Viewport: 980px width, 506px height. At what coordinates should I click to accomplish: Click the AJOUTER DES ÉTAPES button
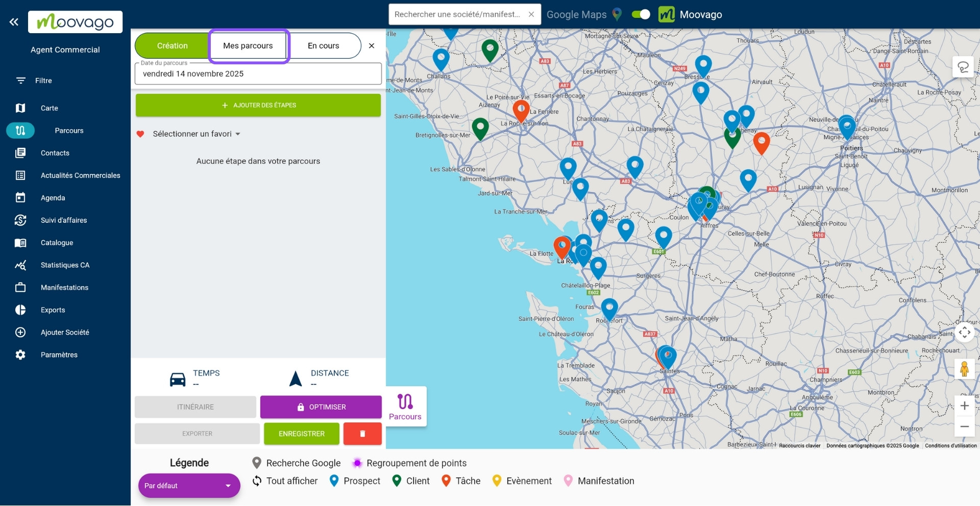coord(258,105)
